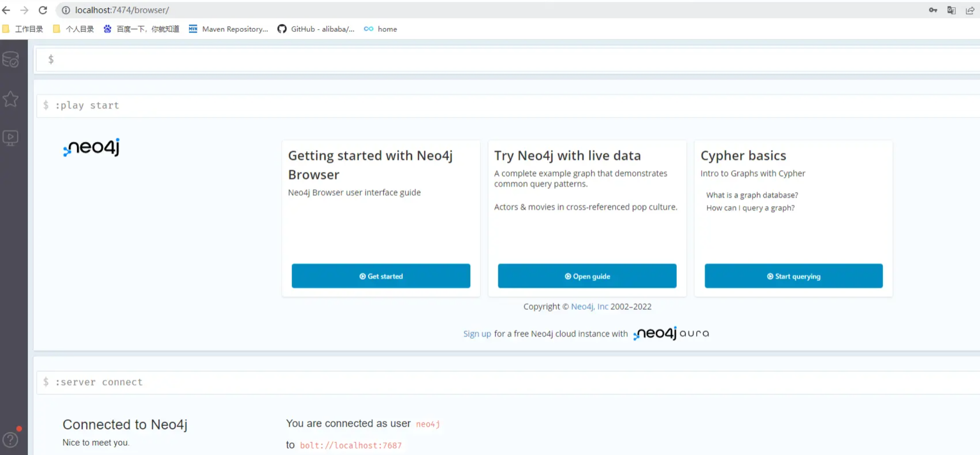
Task: Click the 'Try Neo4j with live data' heading
Action: [x=567, y=156]
